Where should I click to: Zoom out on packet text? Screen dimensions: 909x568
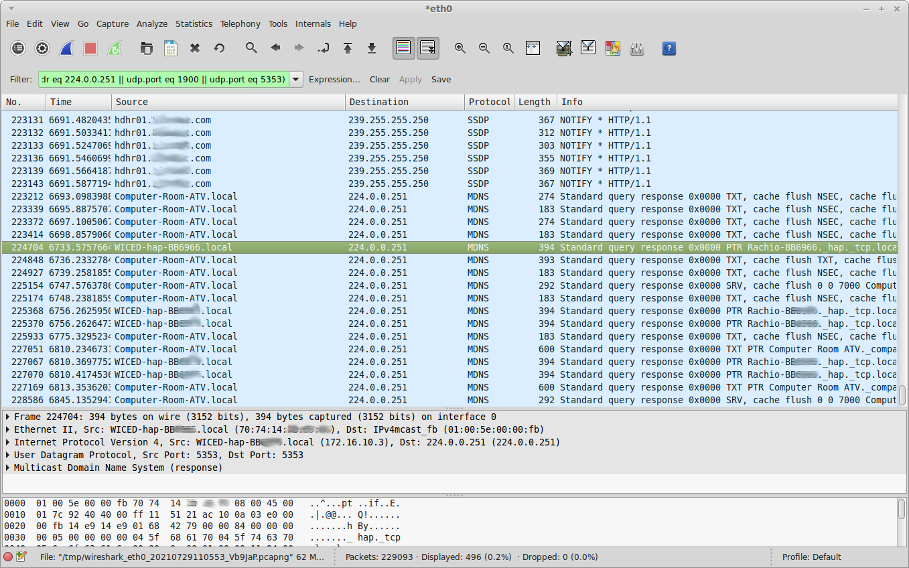(484, 48)
